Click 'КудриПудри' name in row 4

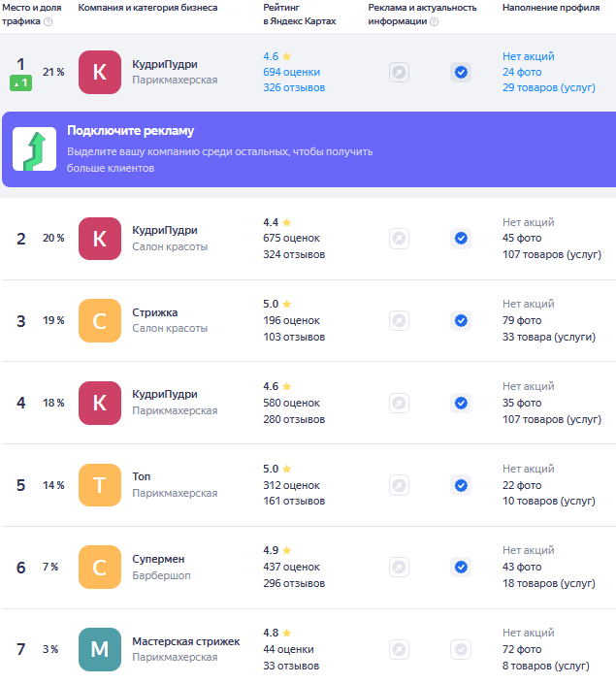165,394
